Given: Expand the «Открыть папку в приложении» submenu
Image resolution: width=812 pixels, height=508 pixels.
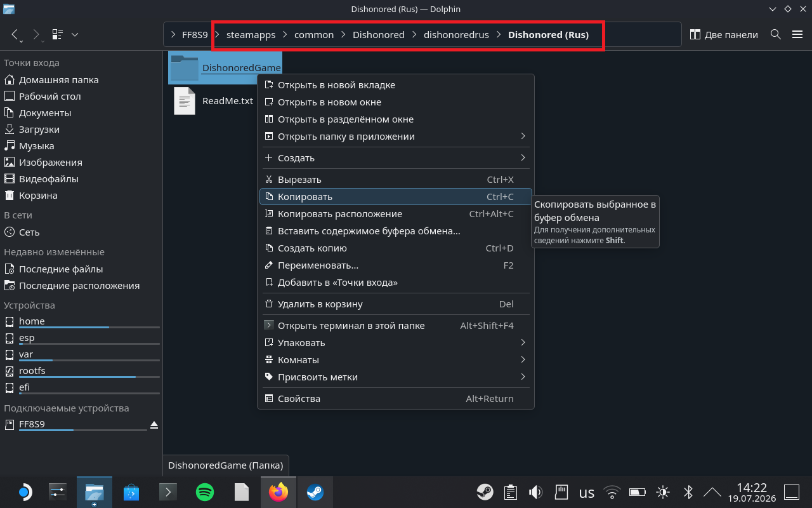Looking at the screenshot, I should click(396, 137).
